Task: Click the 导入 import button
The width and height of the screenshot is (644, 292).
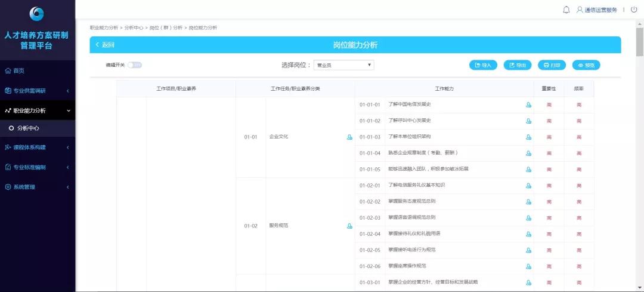Action: 482,65
